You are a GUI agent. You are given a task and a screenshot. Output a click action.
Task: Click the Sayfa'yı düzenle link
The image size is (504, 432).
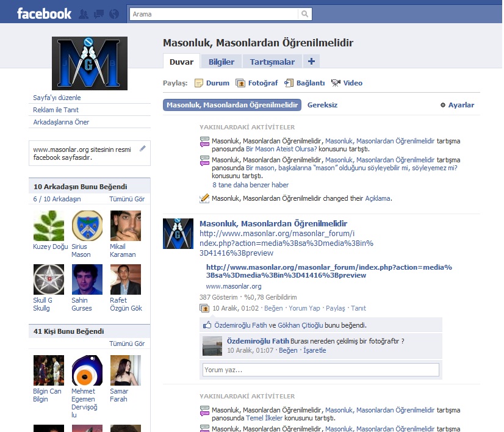coord(57,98)
